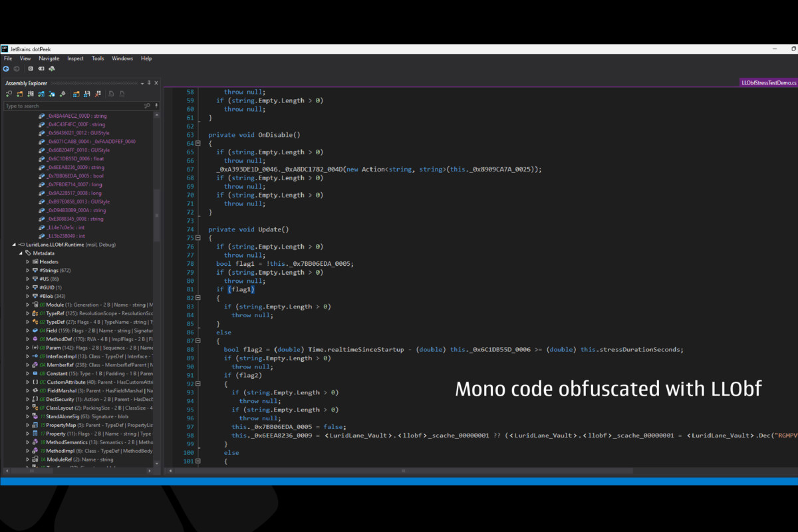The height and width of the screenshot is (532, 798).
Task: Click the Open NuGet packages cache icon
Action: pos(41,94)
